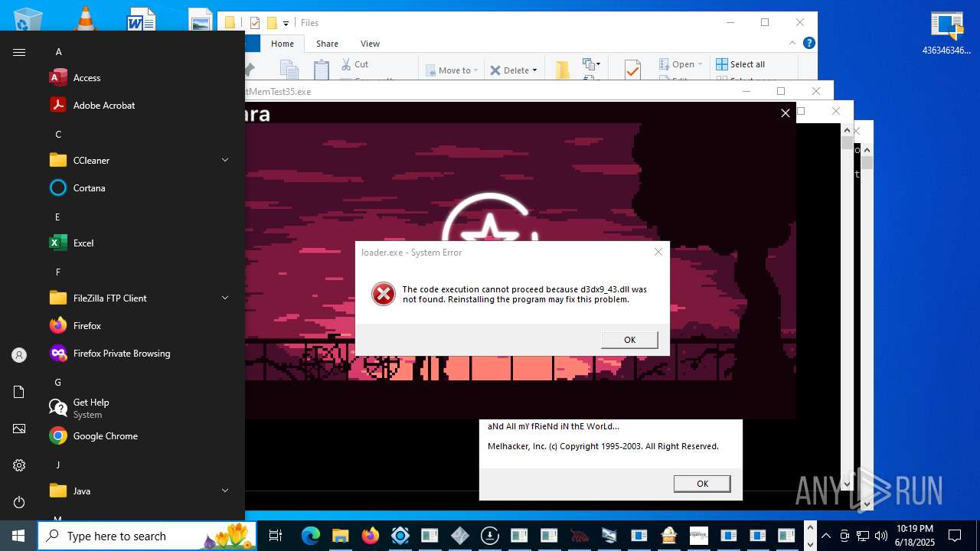This screenshot has width=980, height=551.
Task: Open File Explorer from taskbar
Action: coord(340,536)
